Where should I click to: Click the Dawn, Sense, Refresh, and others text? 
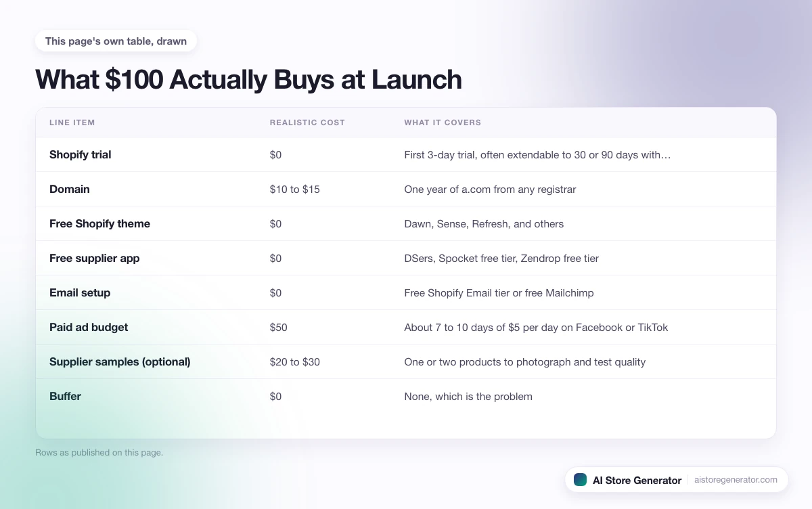(484, 223)
